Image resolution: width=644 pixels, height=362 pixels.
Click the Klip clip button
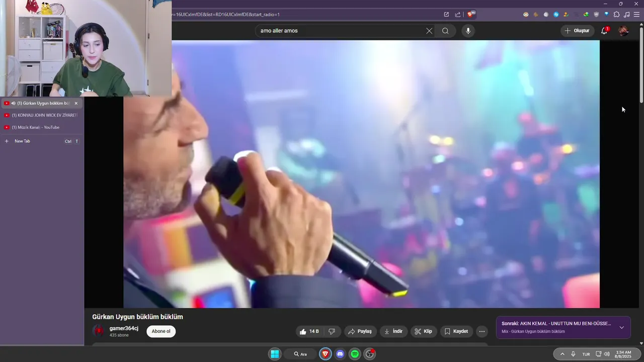coord(424,331)
